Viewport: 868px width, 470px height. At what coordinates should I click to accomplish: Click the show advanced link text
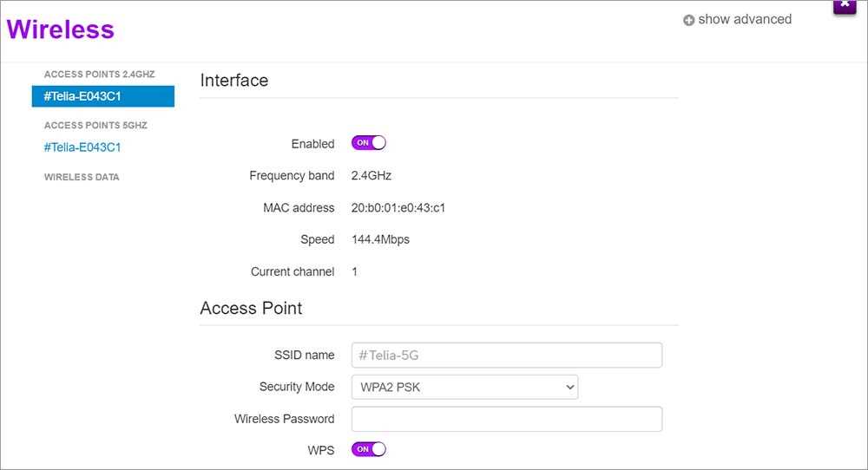745,19
